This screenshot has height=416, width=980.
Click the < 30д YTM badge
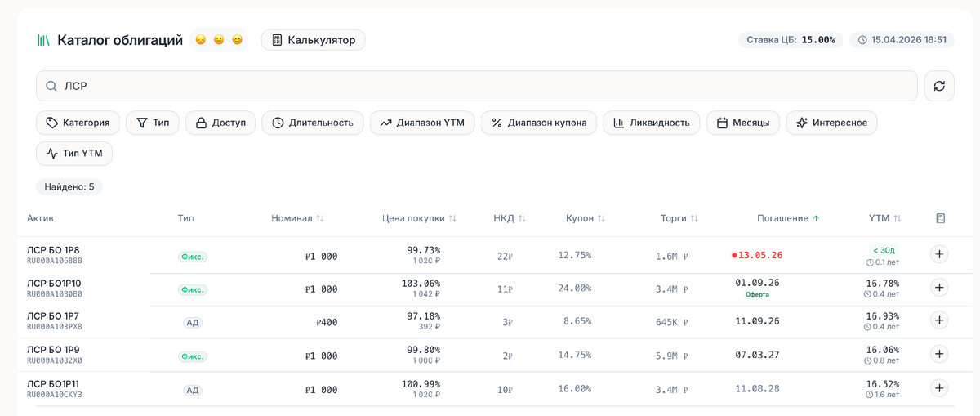(x=884, y=250)
